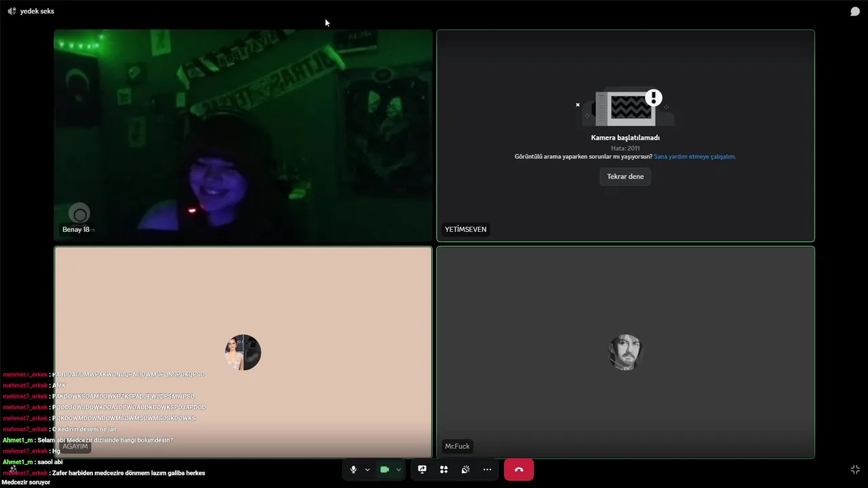Exit full screen mode

point(855,470)
